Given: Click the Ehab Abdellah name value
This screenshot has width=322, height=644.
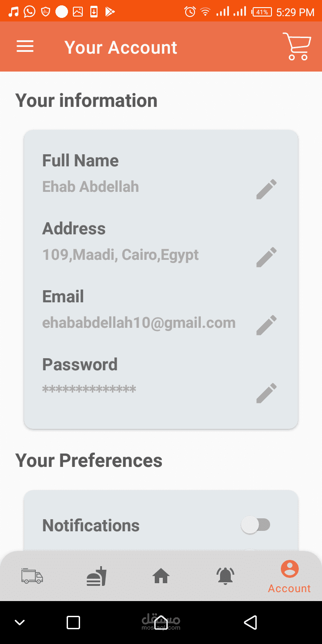Looking at the screenshot, I should point(90,187).
